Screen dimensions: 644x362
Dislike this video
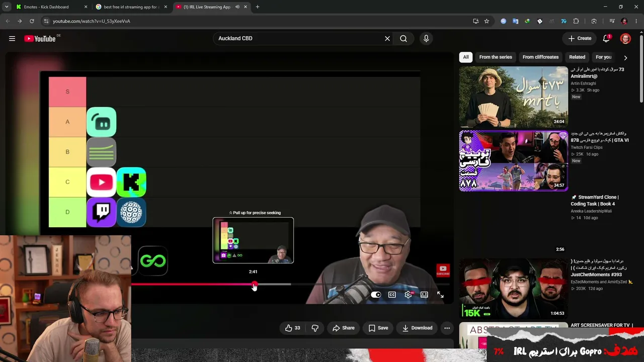(x=315, y=328)
